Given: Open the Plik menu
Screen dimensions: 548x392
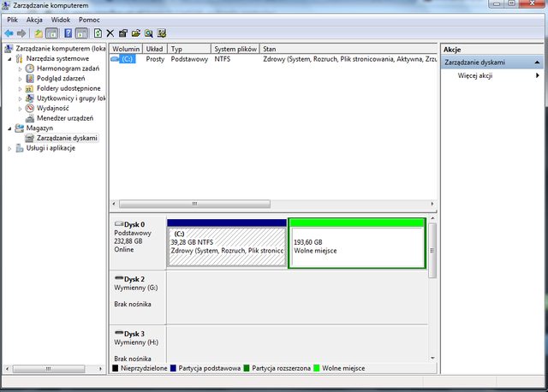Looking at the screenshot, I should 12,20.
